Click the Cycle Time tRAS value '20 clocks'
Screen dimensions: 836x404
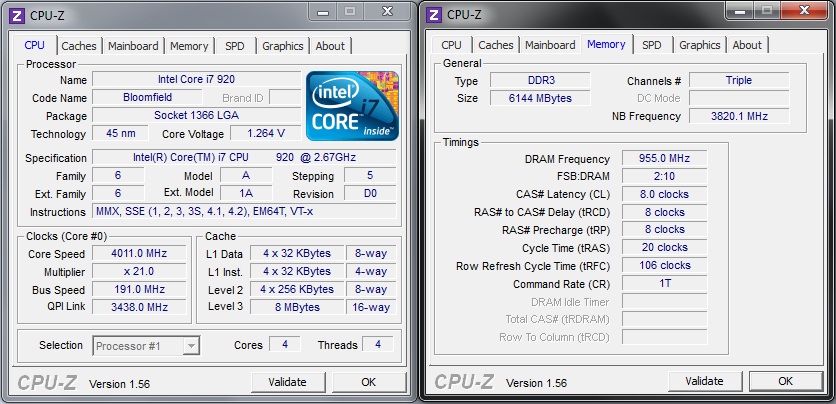pos(664,247)
